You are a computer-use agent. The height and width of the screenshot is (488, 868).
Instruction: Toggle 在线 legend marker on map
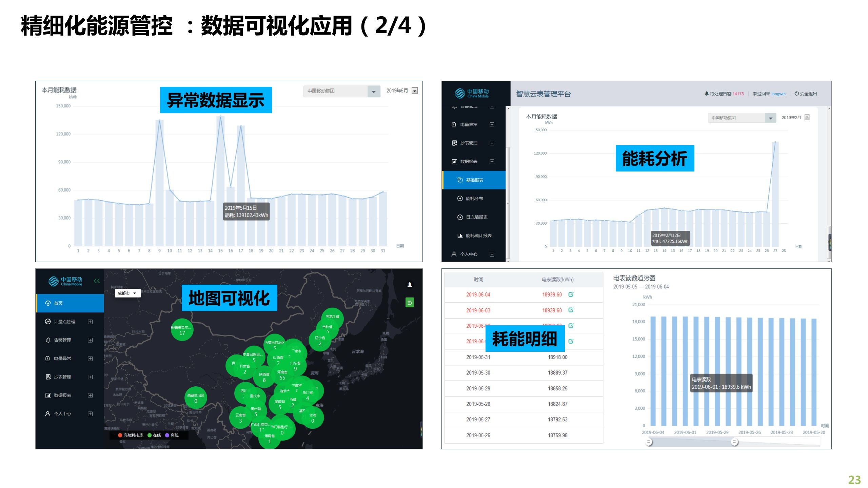pos(150,435)
